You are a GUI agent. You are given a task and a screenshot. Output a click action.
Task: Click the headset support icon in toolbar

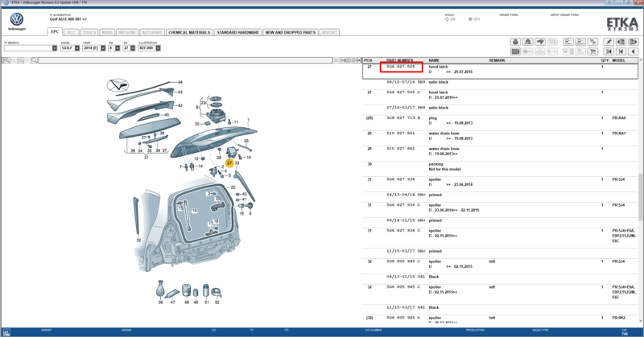tap(528, 42)
